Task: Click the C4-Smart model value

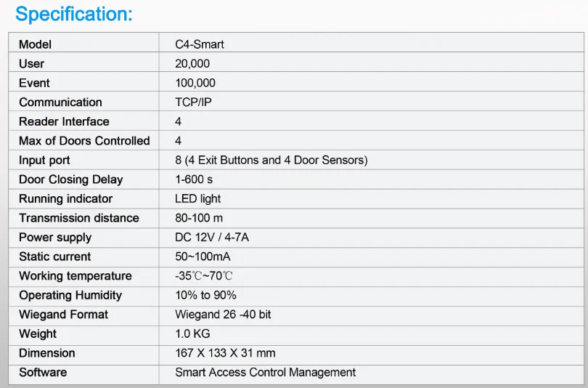Action: tap(200, 44)
